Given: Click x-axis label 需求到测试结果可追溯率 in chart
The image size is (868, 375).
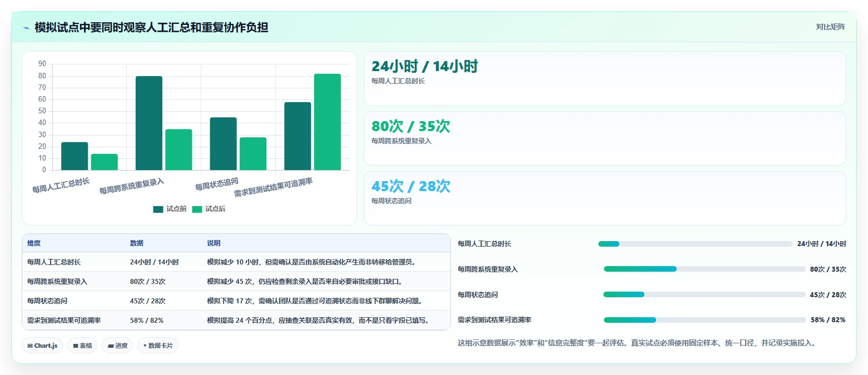Looking at the screenshot, I should [x=273, y=187].
